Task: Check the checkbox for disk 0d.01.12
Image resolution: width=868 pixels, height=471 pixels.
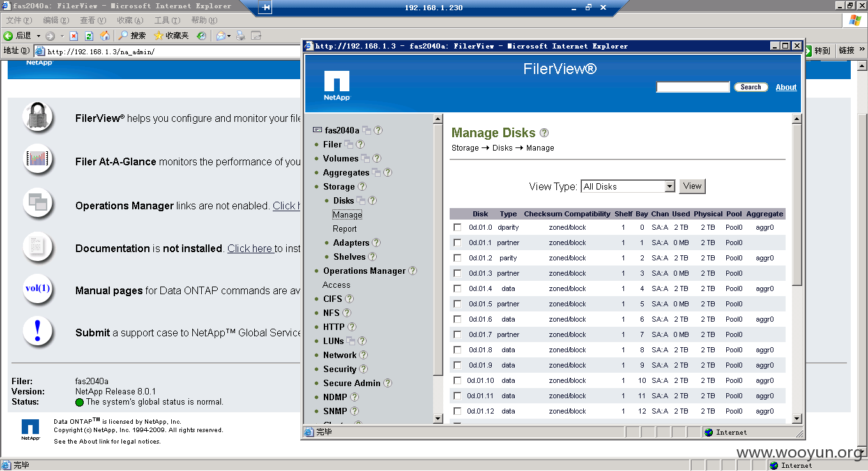Action: tap(457, 411)
